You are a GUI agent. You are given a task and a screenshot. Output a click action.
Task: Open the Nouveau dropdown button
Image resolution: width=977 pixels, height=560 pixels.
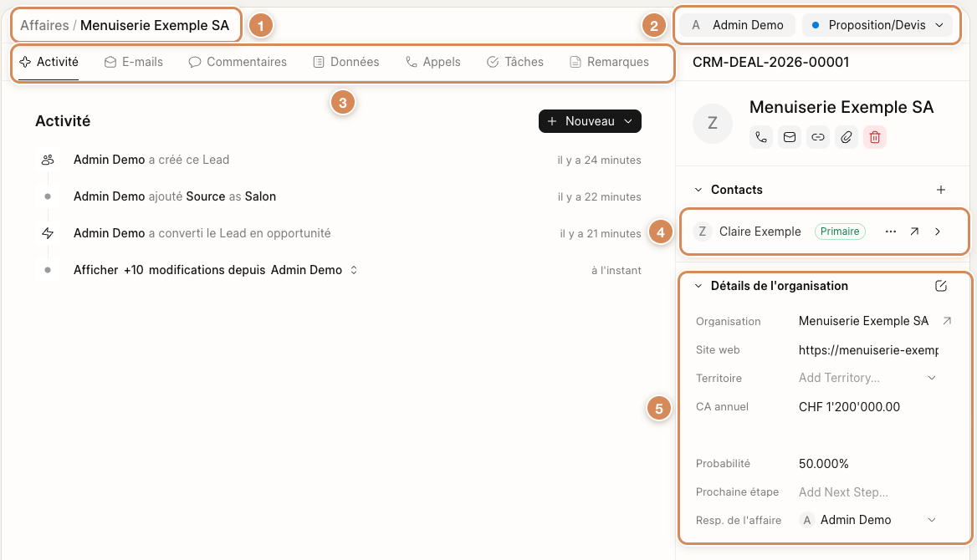[x=590, y=121]
